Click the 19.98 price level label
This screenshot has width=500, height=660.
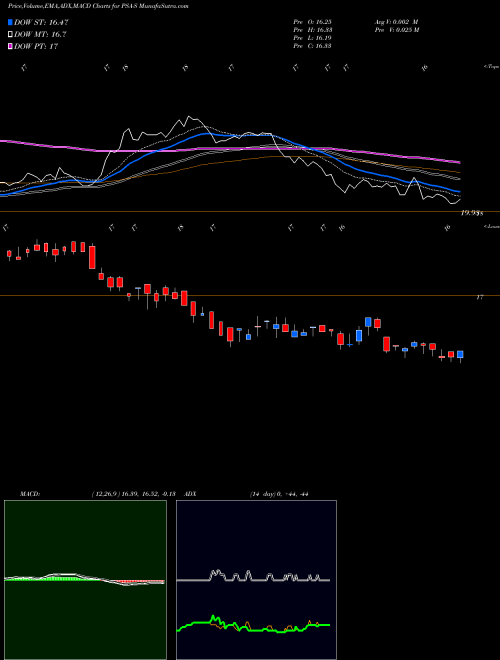point(471,213)
